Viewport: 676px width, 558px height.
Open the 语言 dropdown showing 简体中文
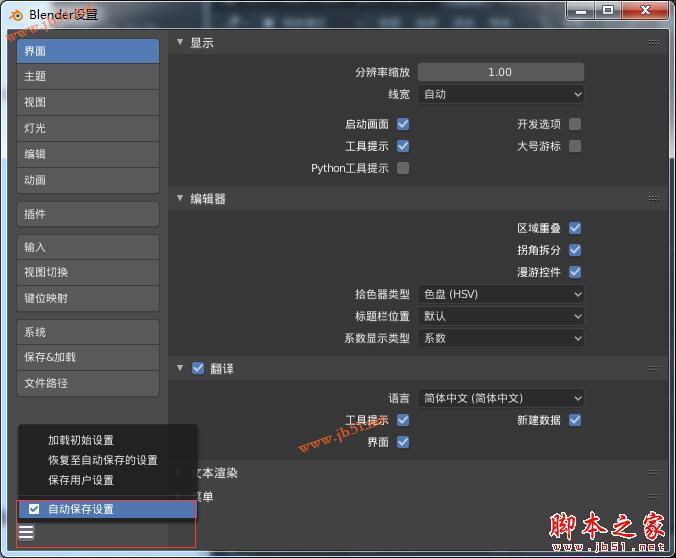tap(501, 398)
